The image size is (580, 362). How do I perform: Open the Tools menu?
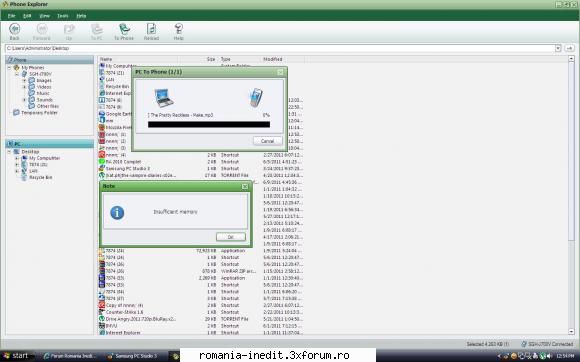click(x=63, y=16)
